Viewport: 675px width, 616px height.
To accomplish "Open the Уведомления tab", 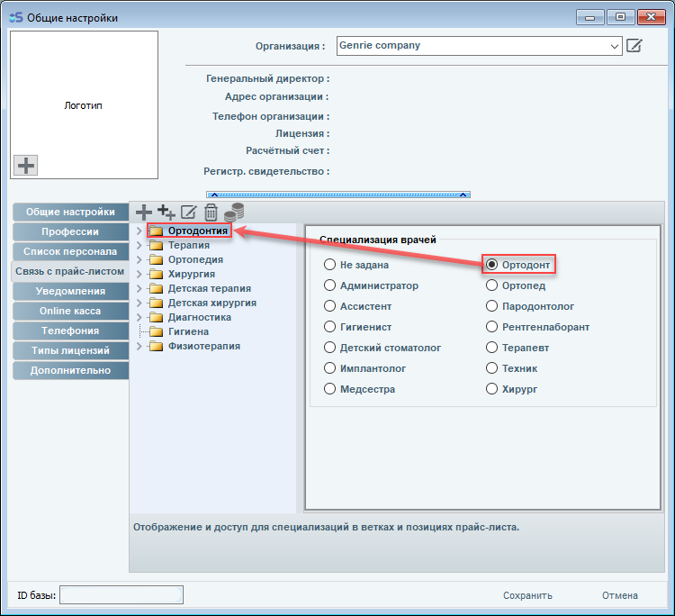I will (70, 291).
